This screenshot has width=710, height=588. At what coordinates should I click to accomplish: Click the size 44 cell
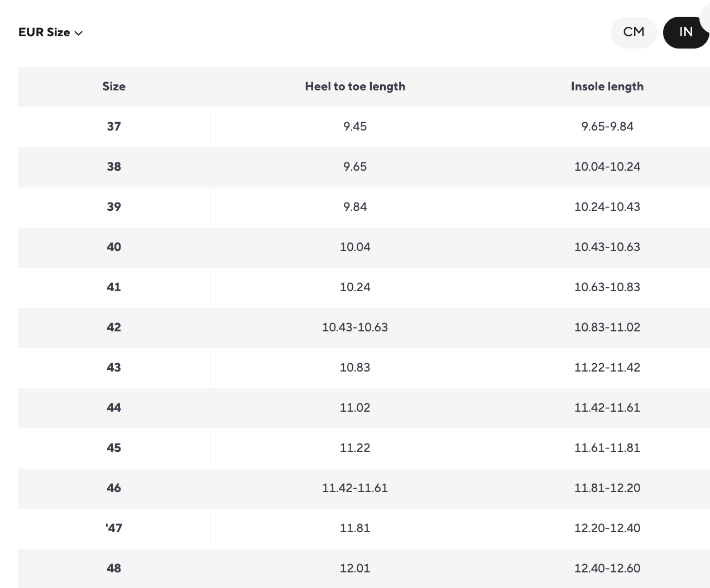click(114, 408)
